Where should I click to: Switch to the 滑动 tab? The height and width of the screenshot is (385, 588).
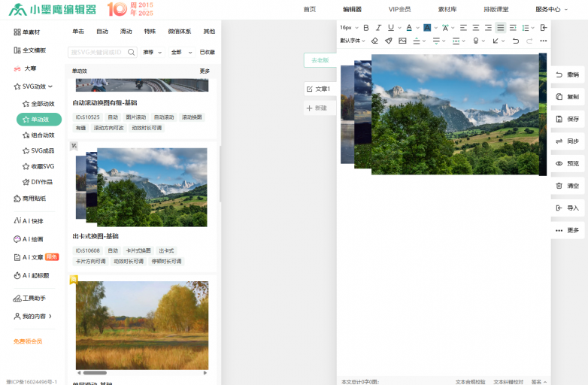pos(126,32)
